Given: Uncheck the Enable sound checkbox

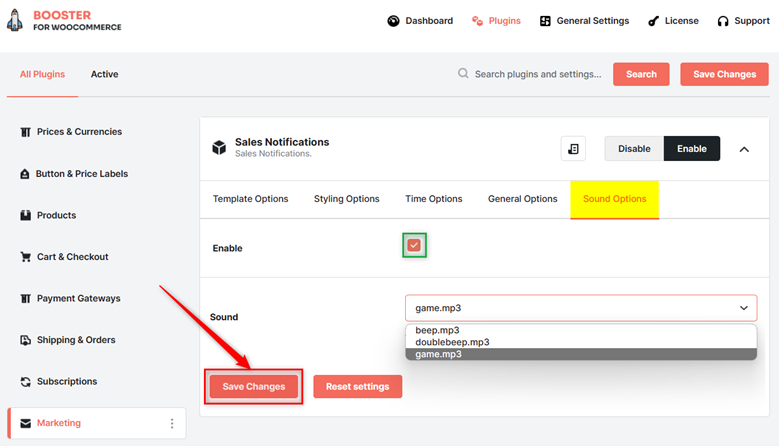Looking at the screenshot, I should pos(414,245).
